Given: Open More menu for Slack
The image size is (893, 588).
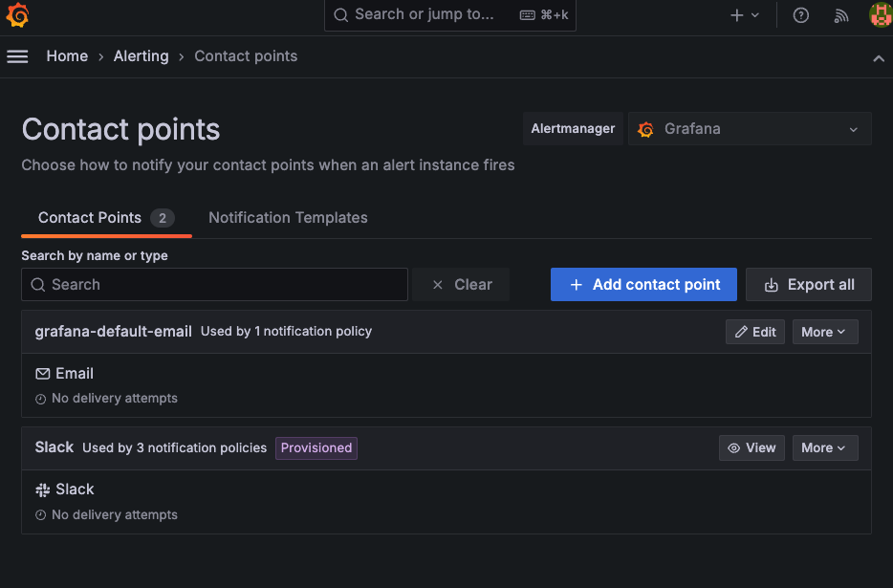Looking at the screenshot, I should [x=825, y=447].
